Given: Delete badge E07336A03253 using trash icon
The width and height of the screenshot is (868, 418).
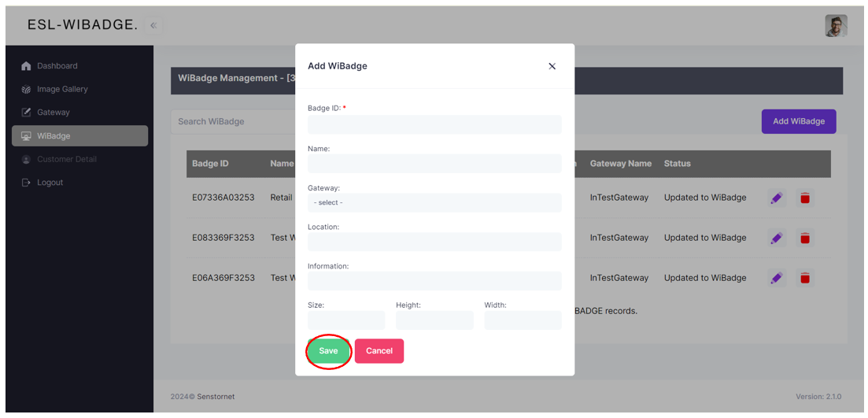Looking at the screenshot, I should click(804, 198).
